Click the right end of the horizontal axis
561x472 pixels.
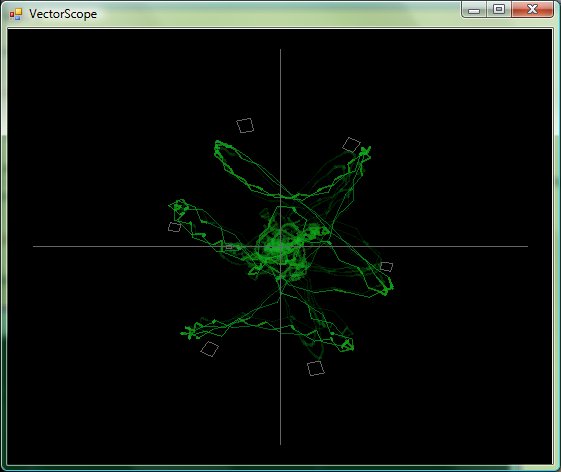coord(527,247)
